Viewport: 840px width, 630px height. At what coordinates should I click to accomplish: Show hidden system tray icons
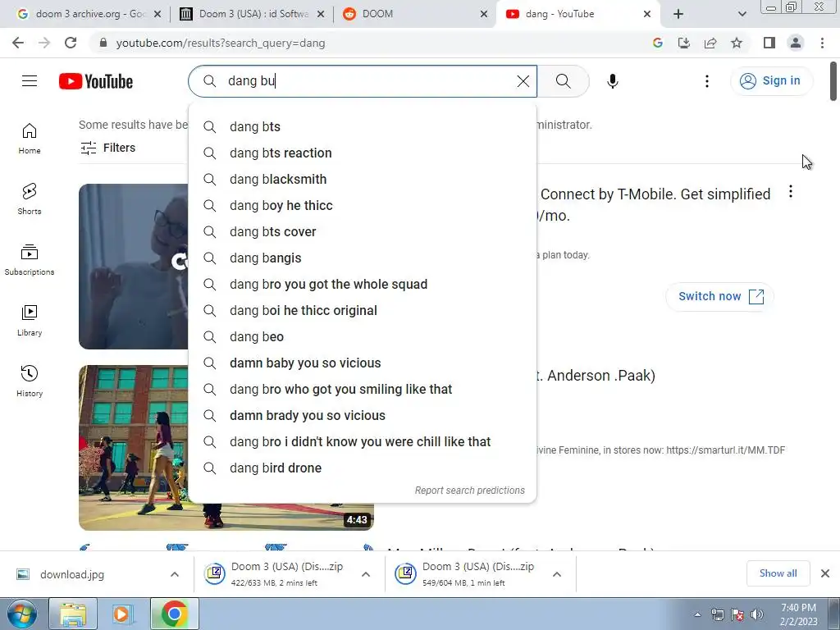(x=697, y=614)
